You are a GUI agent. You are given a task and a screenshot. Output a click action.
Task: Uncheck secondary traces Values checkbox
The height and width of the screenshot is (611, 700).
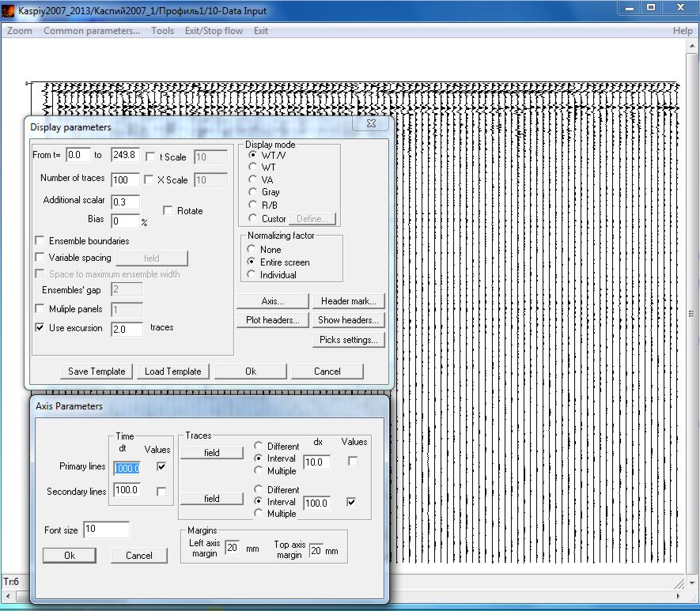click(x=351, y=502)
